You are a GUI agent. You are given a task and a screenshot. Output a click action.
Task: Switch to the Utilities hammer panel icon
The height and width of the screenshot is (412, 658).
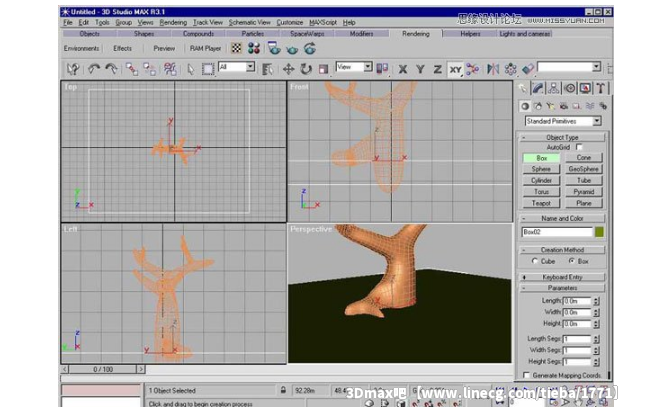(601, 88)
